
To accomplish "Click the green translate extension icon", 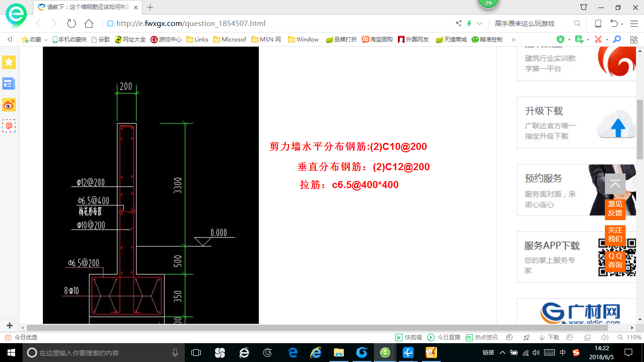I will point(579,40).
